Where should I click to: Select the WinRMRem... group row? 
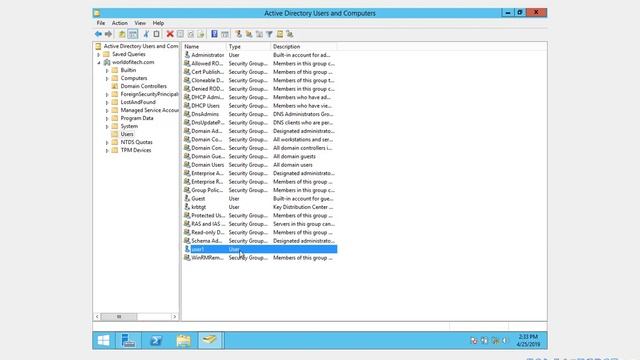[x=260, y=258]
